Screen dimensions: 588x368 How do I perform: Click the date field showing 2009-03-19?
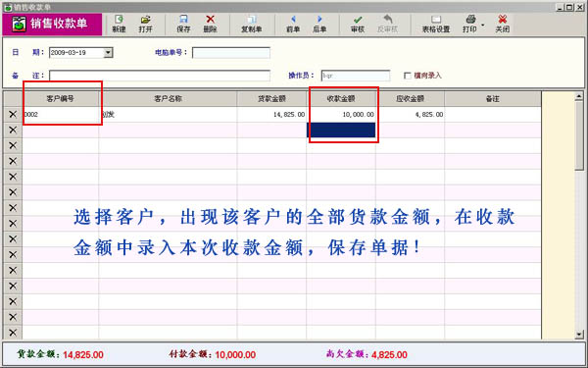tap(76, 53)
